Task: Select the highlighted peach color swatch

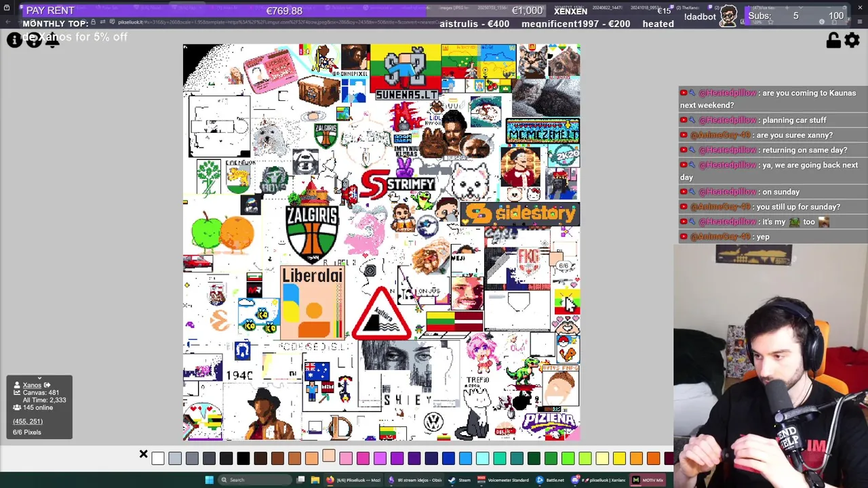Action: coord(328,455)
